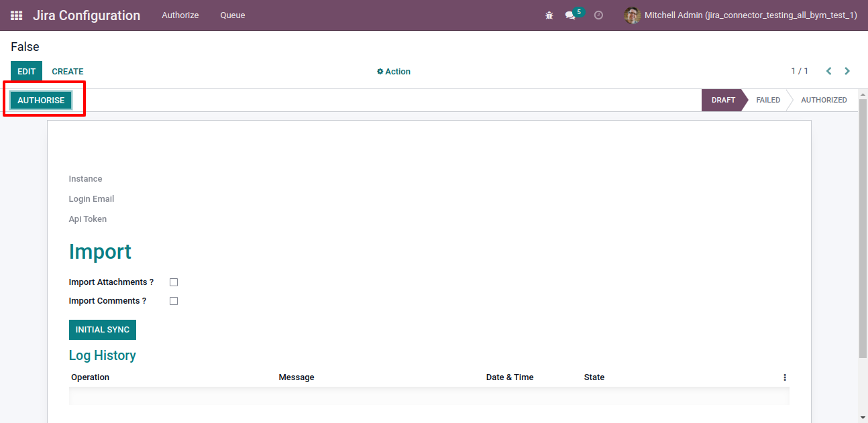
Task: Click the 1 / 1 pager counter
Action: pos(800,71)
